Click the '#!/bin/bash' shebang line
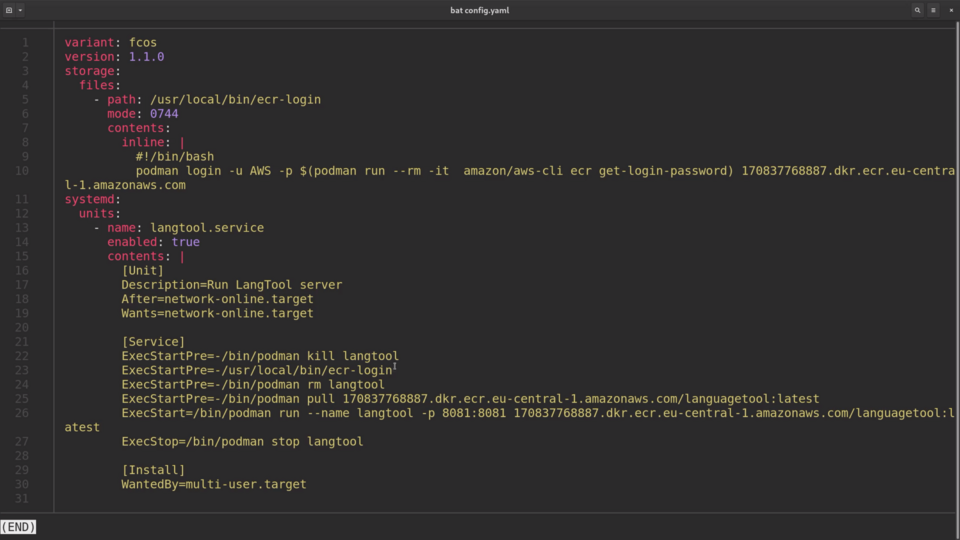The image size is (960, 540). 174,156
